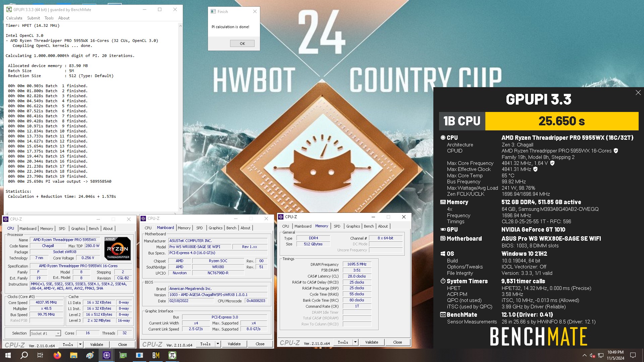Image resolution: width=644 pixels, height=362 pixels.
Task: Open the About menu in GPUPI
Action: (x=64, y=18)
